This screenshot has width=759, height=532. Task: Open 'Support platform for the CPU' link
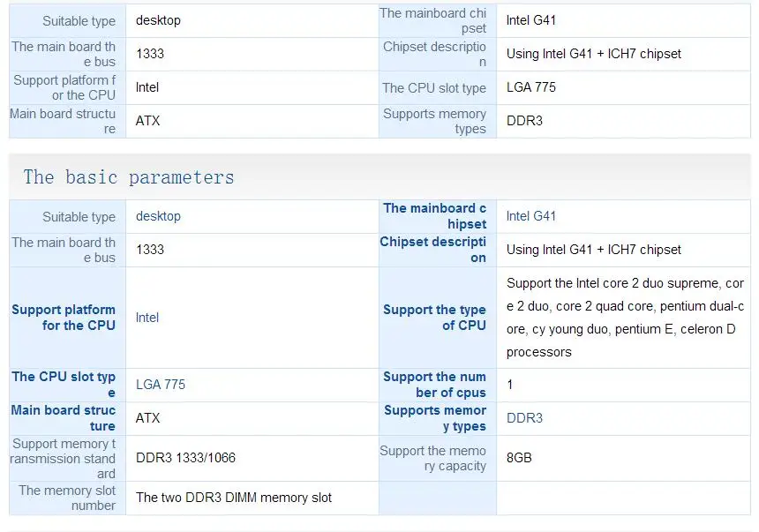pyautogui.click(x=64, y=317)
